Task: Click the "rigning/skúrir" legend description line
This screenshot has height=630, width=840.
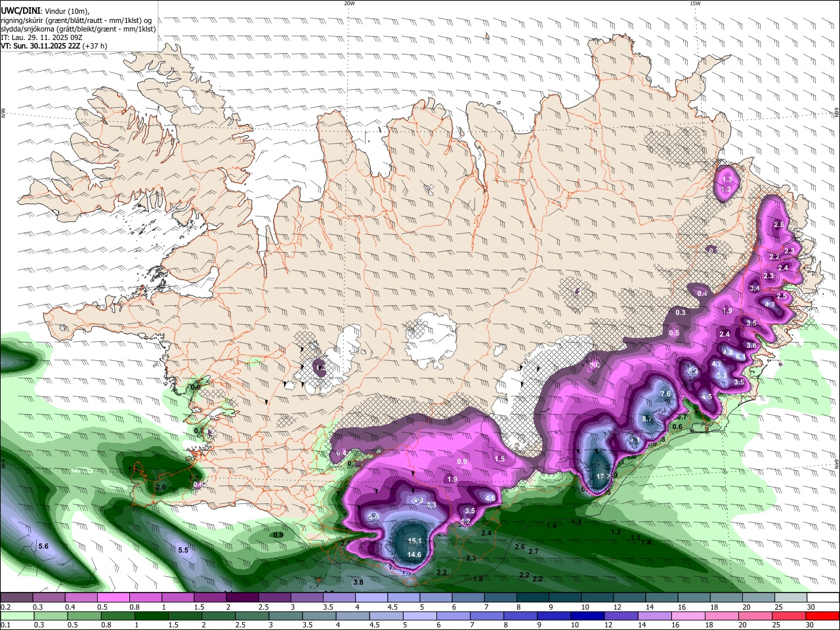Action: (76, 20)
